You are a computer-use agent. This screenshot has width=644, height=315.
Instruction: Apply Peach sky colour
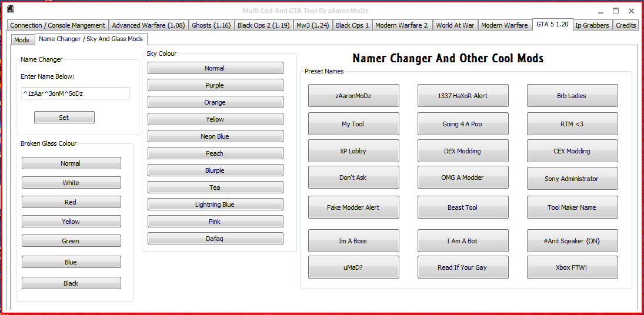pos(215,153)
